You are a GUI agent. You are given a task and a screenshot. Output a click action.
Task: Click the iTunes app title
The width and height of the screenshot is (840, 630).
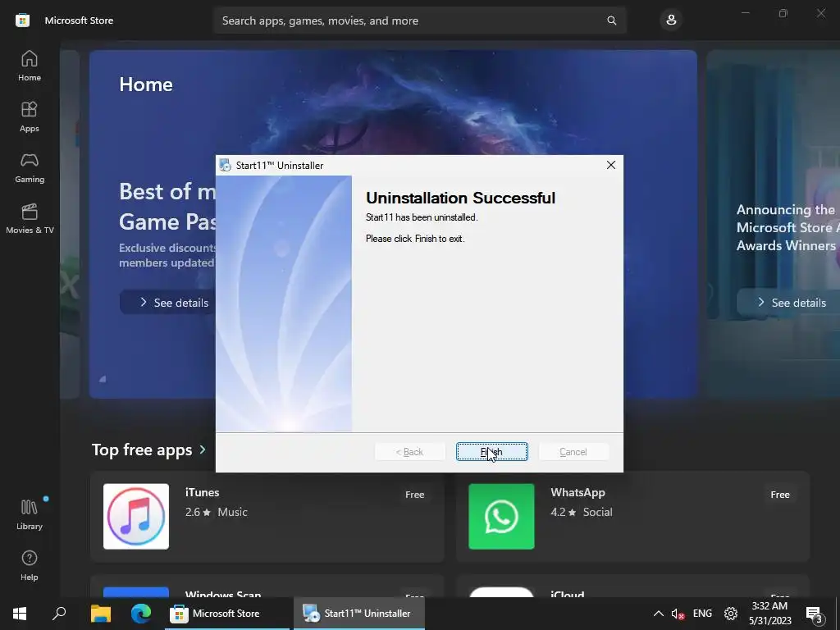point(202,492)
